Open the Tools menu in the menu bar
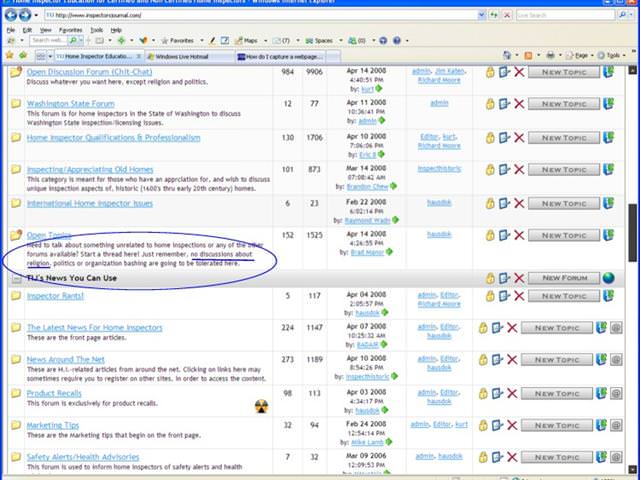The width and height of the screenshot is (640, 480). [96, 30]
